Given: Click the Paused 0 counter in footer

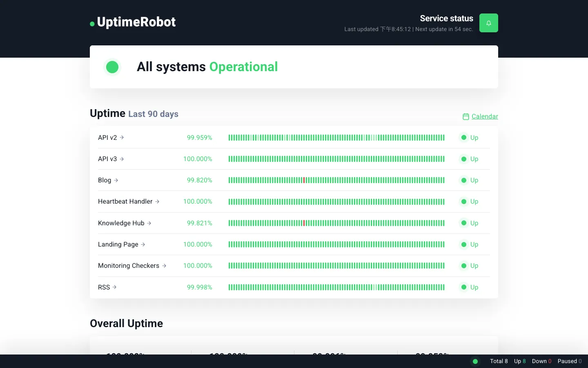Looking at the screenshot, I should 570,361.
